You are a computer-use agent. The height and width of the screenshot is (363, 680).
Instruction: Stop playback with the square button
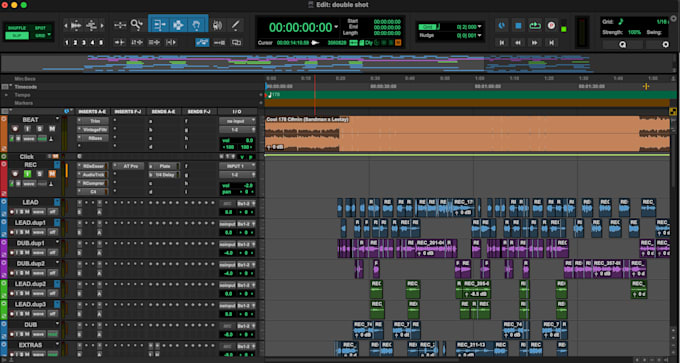coord(518,26)
